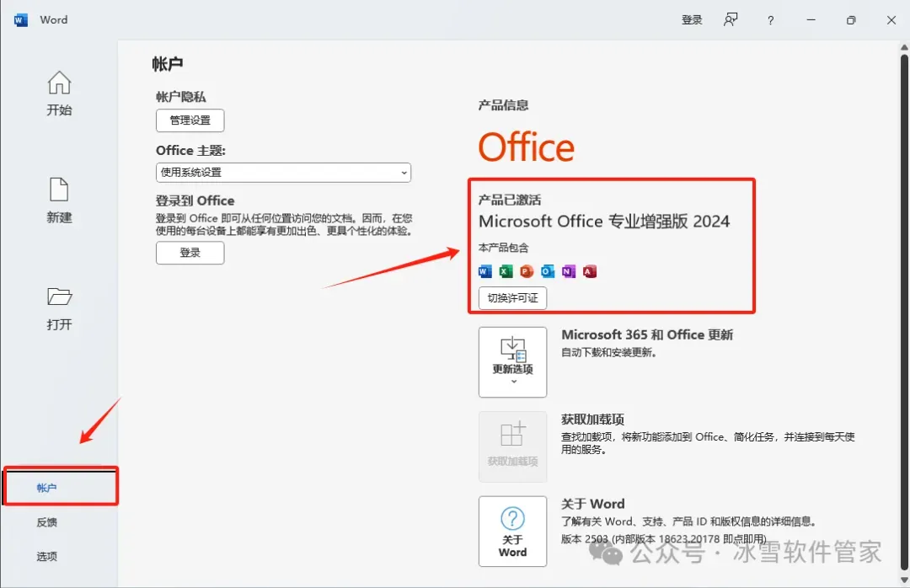Click the scroll up arrow
This screenshot has height=588, width=910.
click(904, 47)
